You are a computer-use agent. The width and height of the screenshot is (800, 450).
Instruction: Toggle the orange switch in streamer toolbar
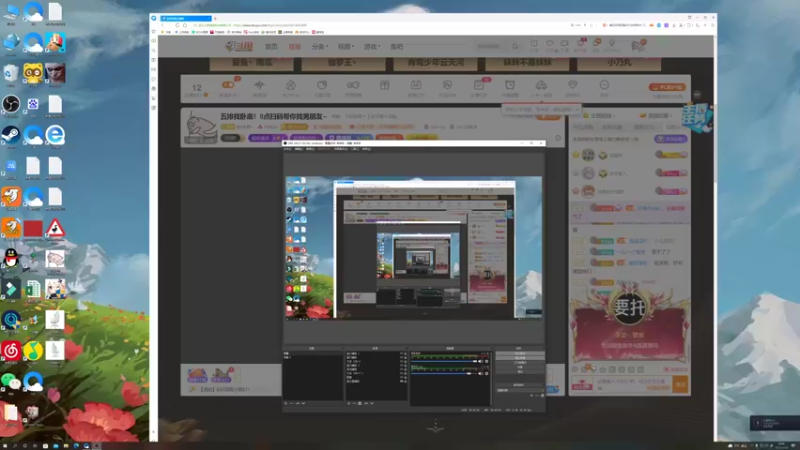click(228, 85)
